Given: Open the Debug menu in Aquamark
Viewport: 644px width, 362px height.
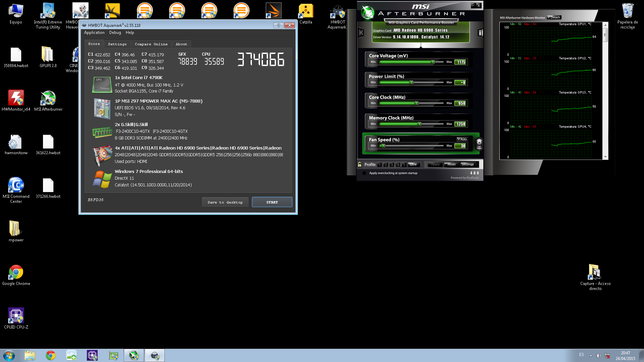Looking at the screenshot, I should pos(115,33).
